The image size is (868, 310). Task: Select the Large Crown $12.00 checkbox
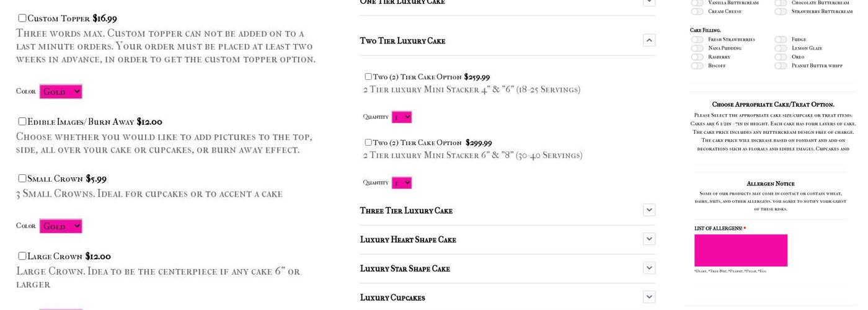(22, 256)
